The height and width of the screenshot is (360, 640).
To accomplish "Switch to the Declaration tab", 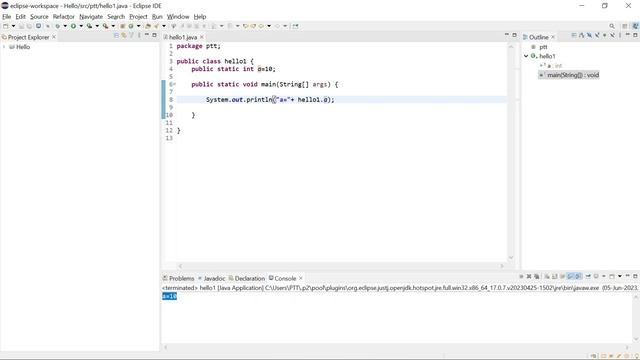I will (247, 278).
